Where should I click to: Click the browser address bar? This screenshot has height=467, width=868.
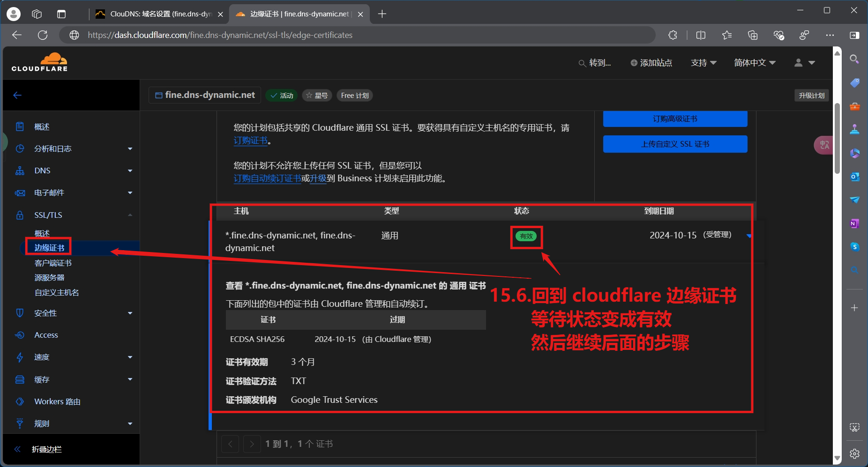click(357, 35)
